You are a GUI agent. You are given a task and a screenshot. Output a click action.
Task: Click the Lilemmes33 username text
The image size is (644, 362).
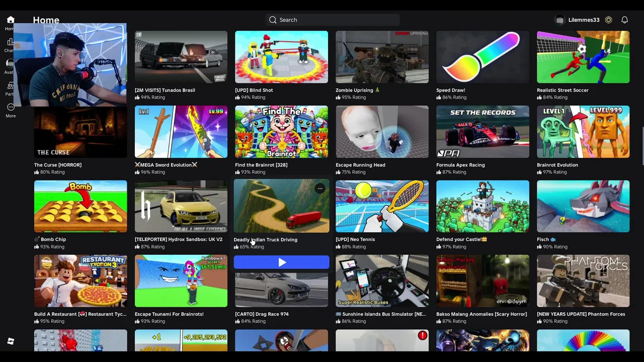point(584,20)
